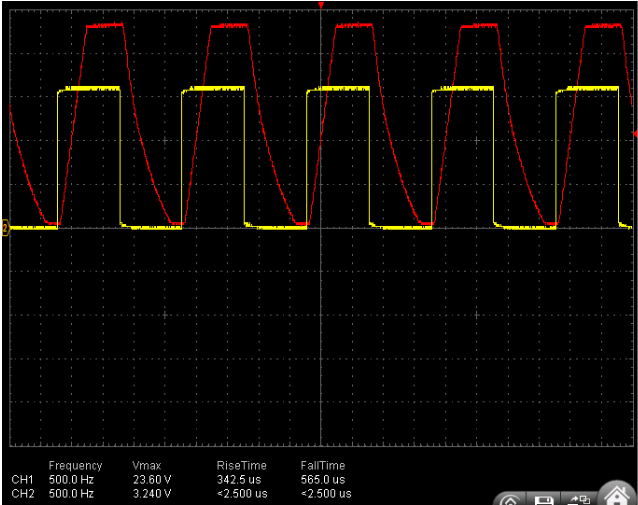This screenshot has width=638, height=505.
Task: Click the floppy disk save icon
Action: coord(544,500)
